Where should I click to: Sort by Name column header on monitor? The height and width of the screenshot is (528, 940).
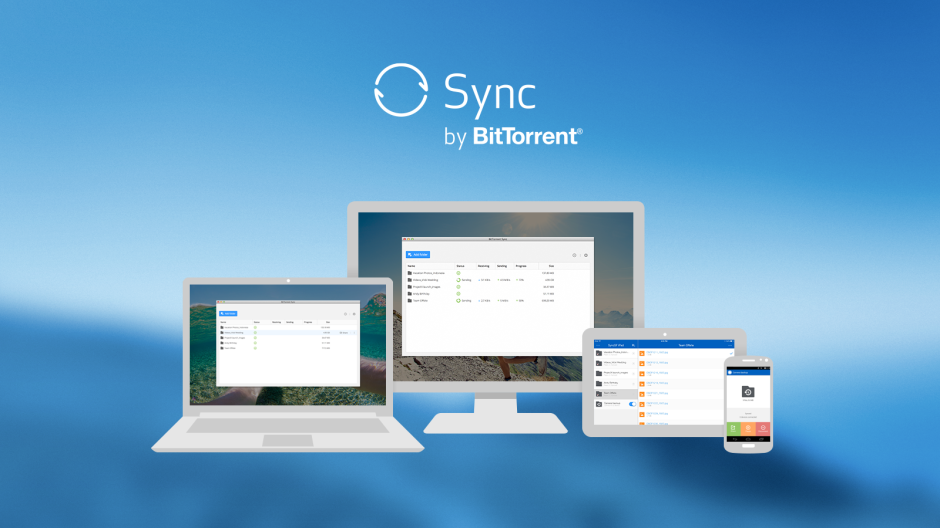(x=412, y=265)
